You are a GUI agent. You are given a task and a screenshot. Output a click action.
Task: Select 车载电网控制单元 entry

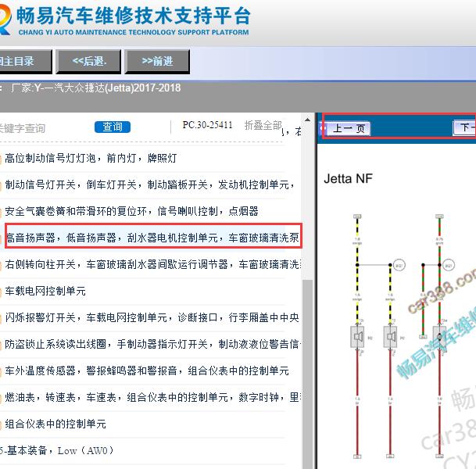[45, 291]
